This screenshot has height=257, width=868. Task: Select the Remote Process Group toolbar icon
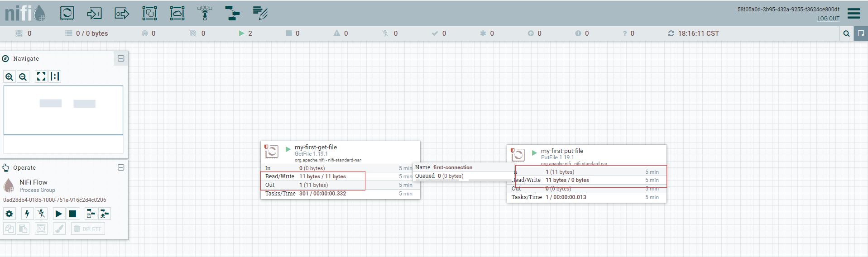click(177, 13)
